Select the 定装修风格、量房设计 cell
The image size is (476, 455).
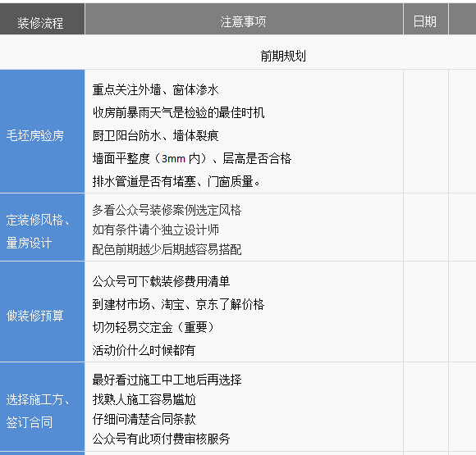[42, 227]
